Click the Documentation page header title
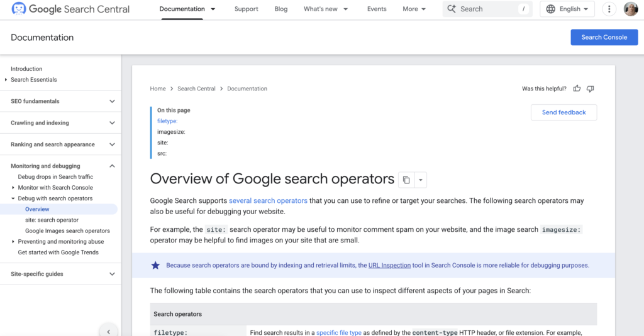644x336 pixels. point(42,37)
